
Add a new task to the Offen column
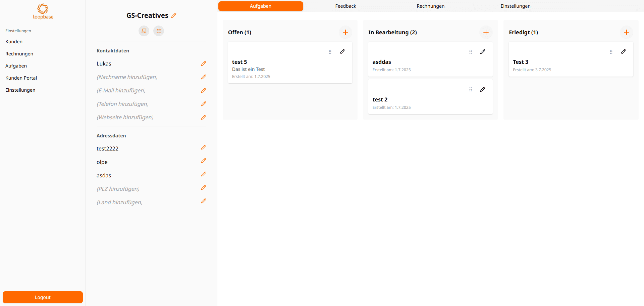pos(345,32)
